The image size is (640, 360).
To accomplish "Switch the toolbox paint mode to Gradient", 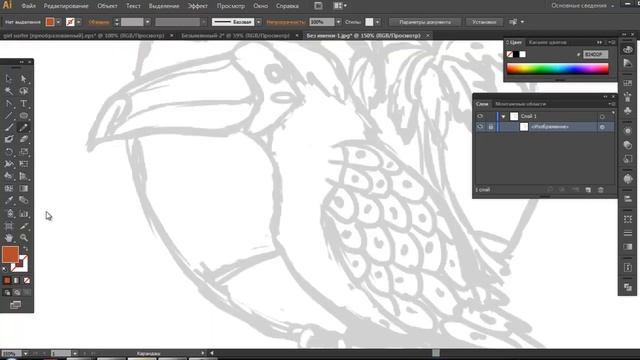I will pyautogui.click(x=17, y=280).
